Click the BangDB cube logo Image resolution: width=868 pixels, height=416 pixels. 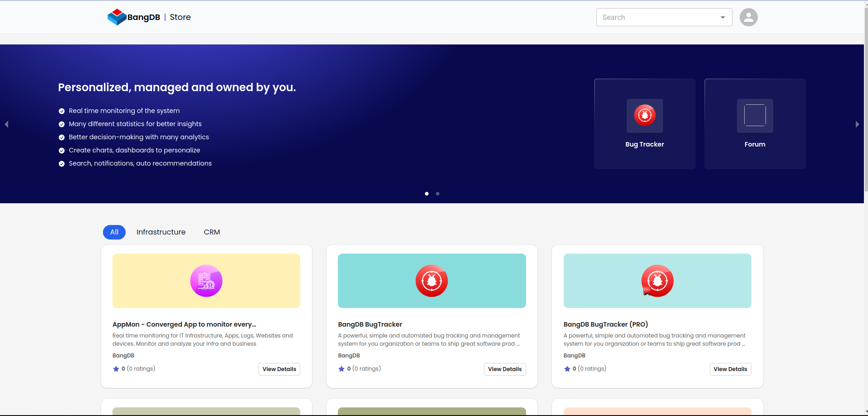tap(117, 17)
